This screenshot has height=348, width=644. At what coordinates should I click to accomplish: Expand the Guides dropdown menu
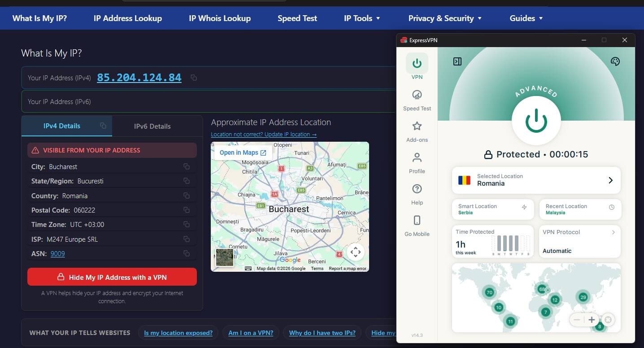526,18
